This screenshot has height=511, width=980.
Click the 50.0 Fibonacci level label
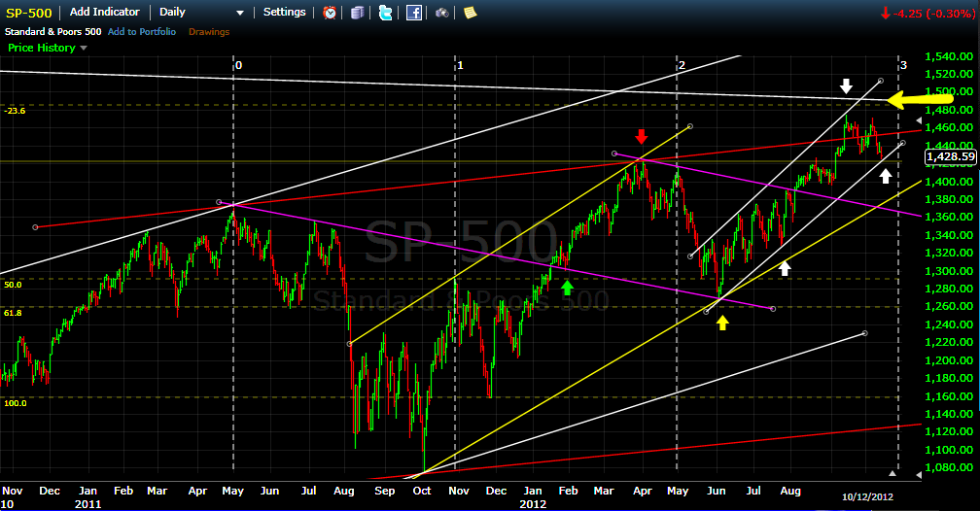click(13, 285)
